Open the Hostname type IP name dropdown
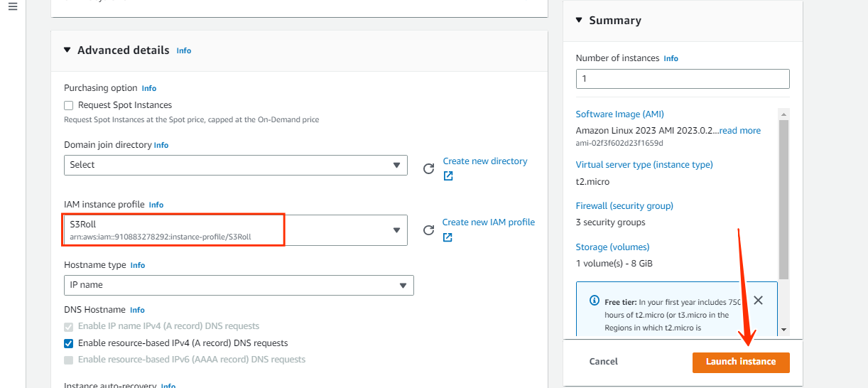 click(x=239, y=285)
